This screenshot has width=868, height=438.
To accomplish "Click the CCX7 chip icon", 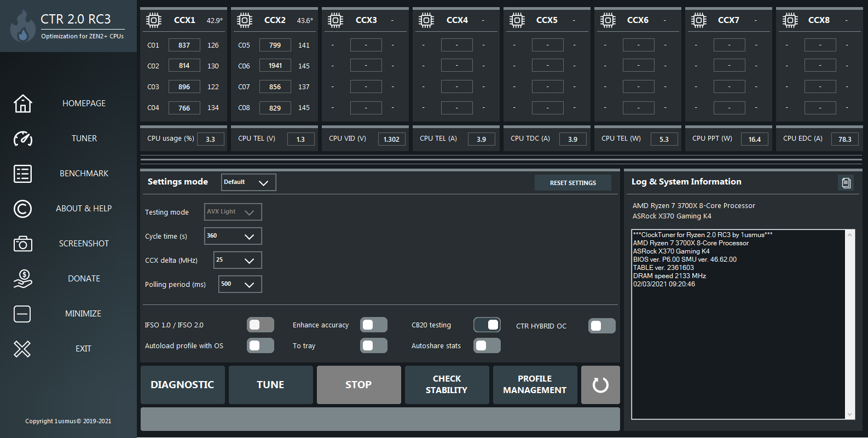I will (x=699, y=20).
